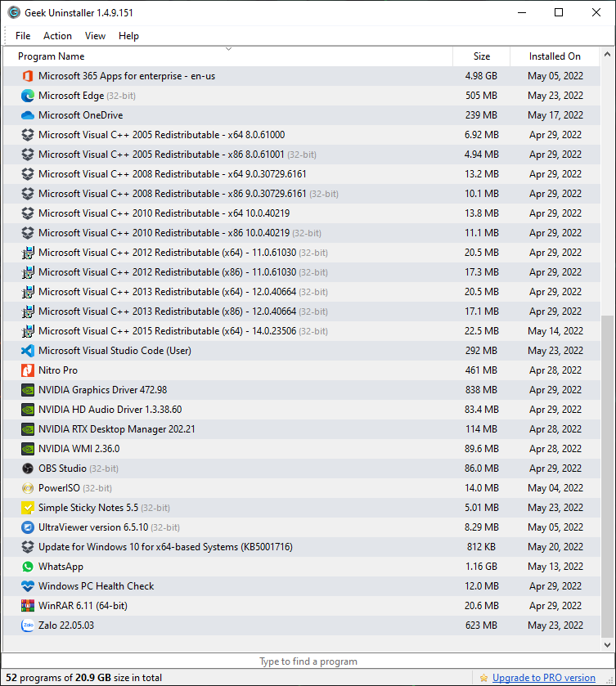Click the Windows PC Health Check icon
The image size is (616, 686).
(x=28, y=586)
